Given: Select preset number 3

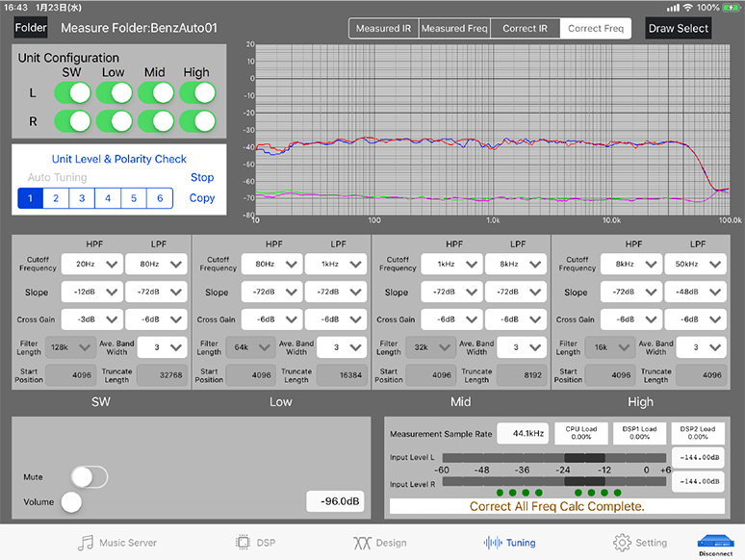Looking at the screenshot, I should pyautogui.click(x=82, y=199).
